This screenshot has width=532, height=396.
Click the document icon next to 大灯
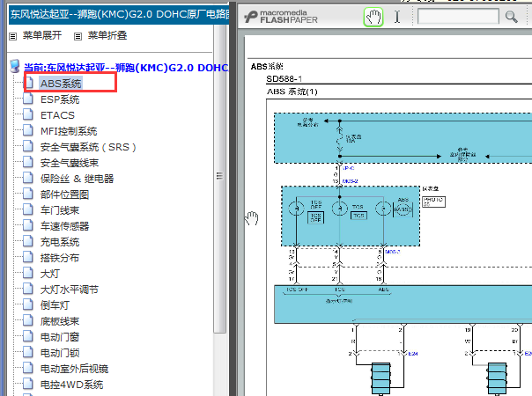point(28,273)
